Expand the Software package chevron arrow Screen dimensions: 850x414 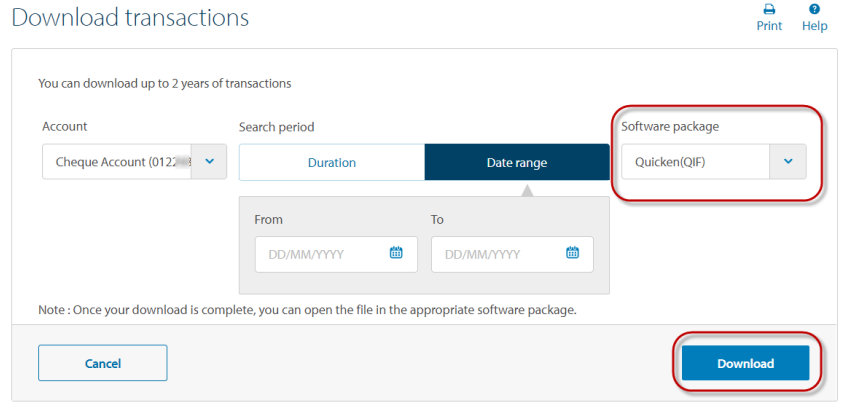click(x=787, y=162)
